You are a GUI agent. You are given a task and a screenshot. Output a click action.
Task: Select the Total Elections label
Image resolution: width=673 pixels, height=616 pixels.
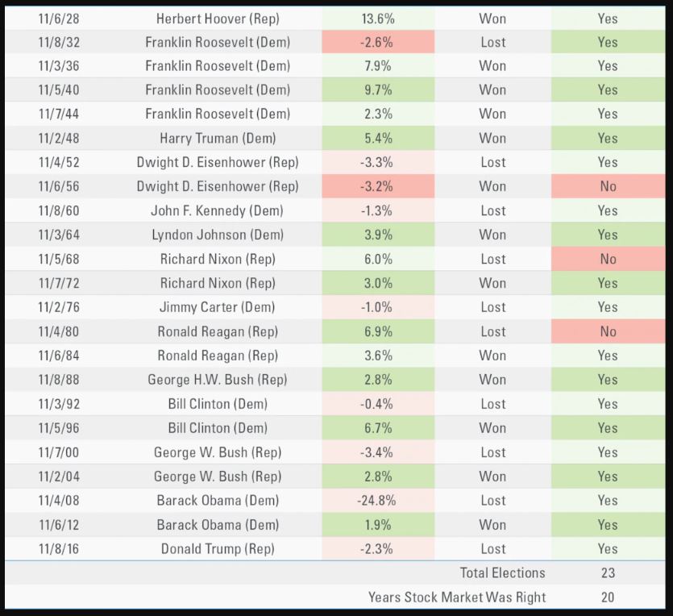(503, 572)
